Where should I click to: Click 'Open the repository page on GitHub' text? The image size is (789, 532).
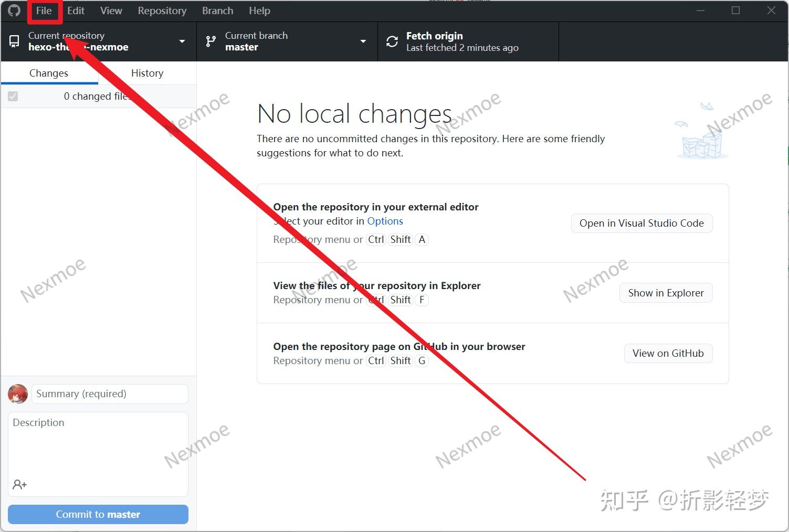click(399, 346)
